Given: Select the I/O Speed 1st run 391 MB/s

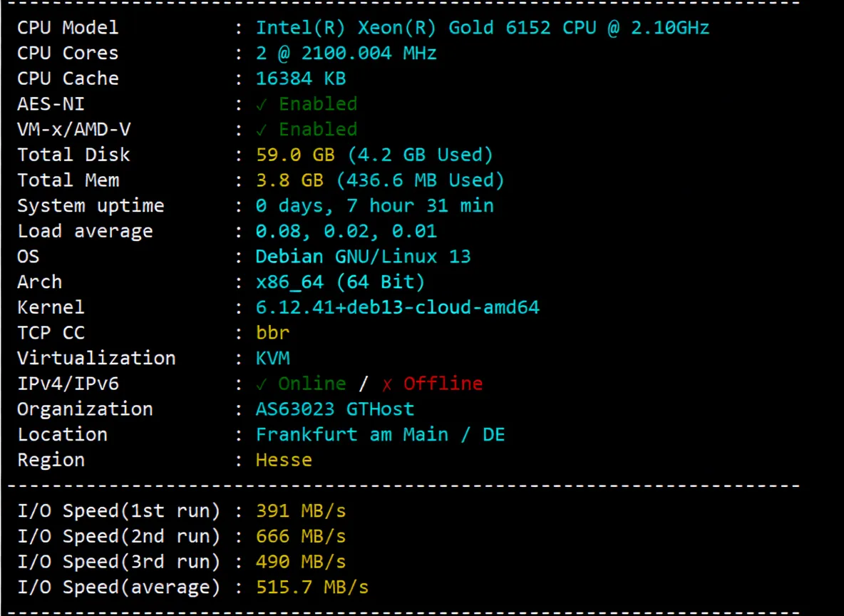Looking at the screenshot, I should [301, 510].
